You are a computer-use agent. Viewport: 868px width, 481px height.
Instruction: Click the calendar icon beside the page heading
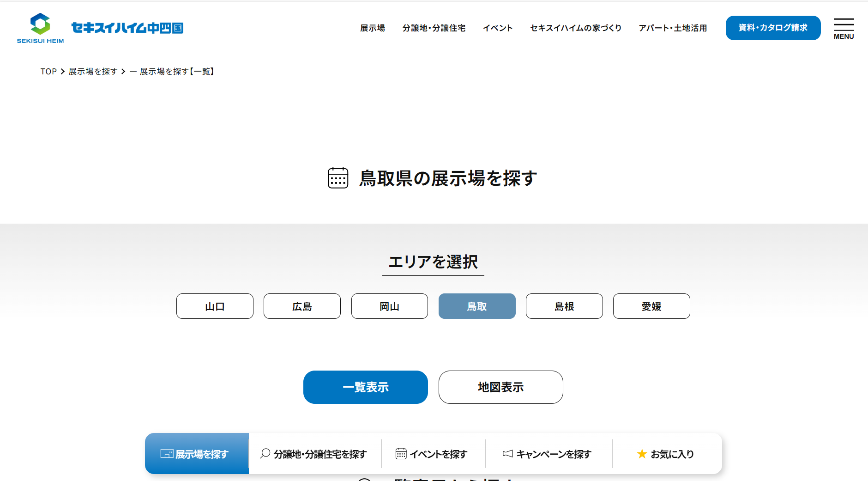click(x=338, y=178)
